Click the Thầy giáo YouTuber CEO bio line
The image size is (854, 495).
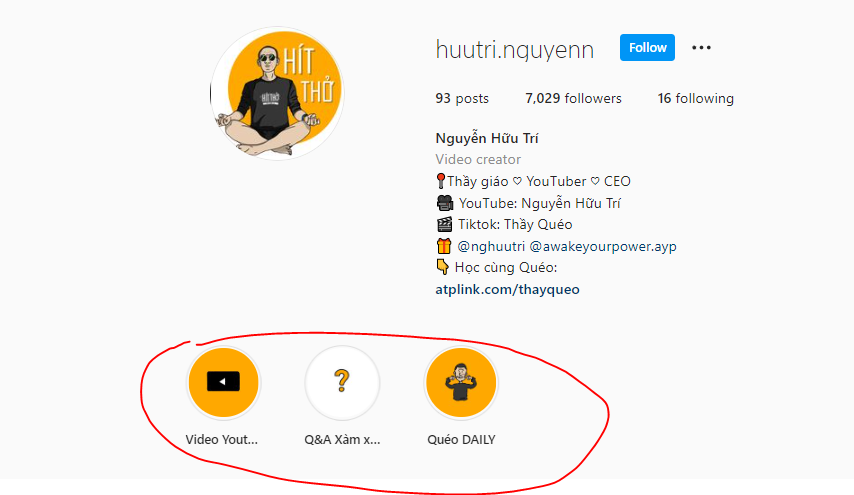pos(533,181)
